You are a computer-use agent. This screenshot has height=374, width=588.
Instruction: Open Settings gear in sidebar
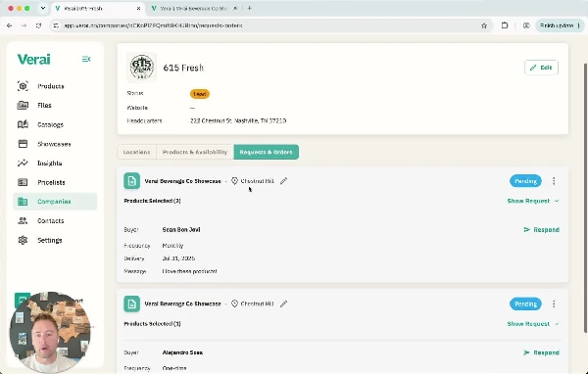[23, 240]
